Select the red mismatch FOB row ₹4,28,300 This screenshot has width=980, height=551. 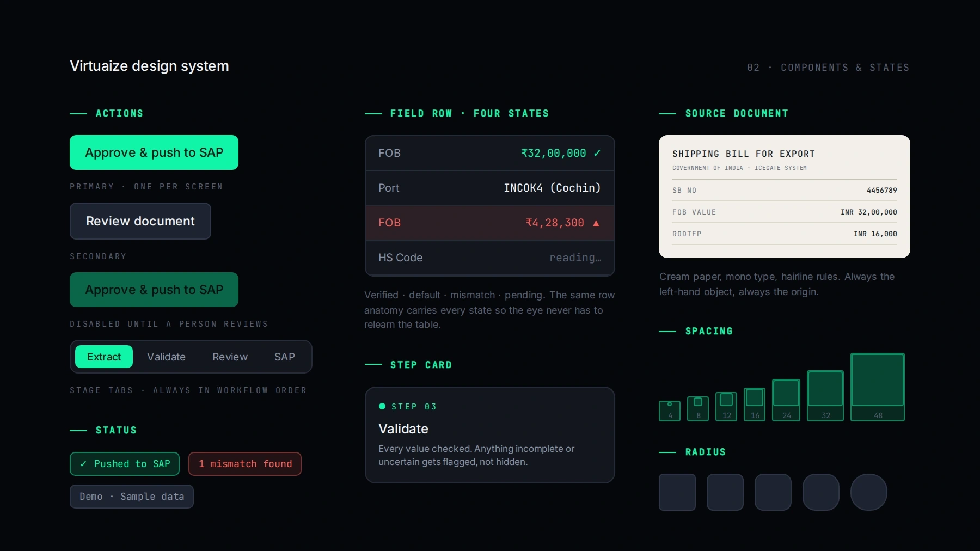pyautogui.click(x=490, y=223)
